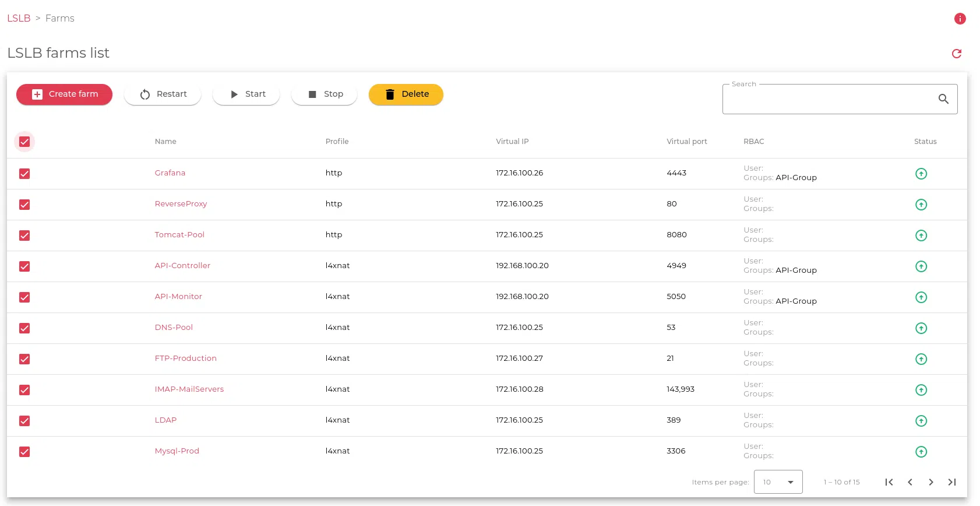The image size is (980, 506).
Task: Uncheck the select-all header checkbox
Action: point(24,142)
